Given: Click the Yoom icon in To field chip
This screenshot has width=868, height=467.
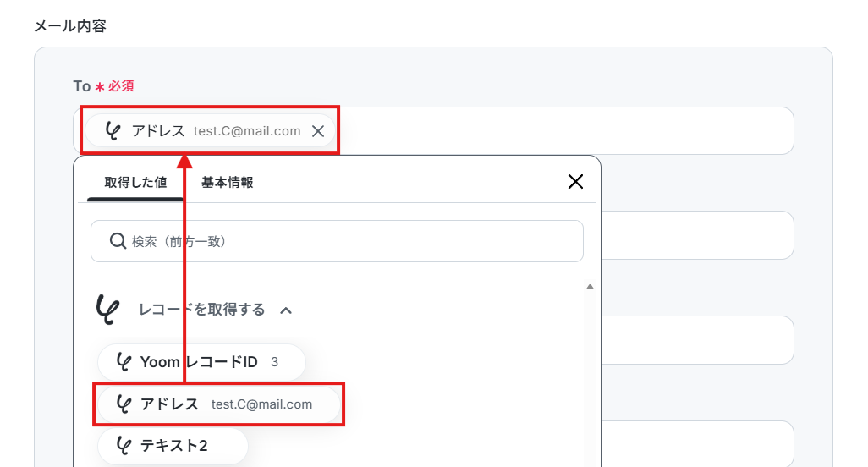Looking at the screenshot, I should [113, 131].
